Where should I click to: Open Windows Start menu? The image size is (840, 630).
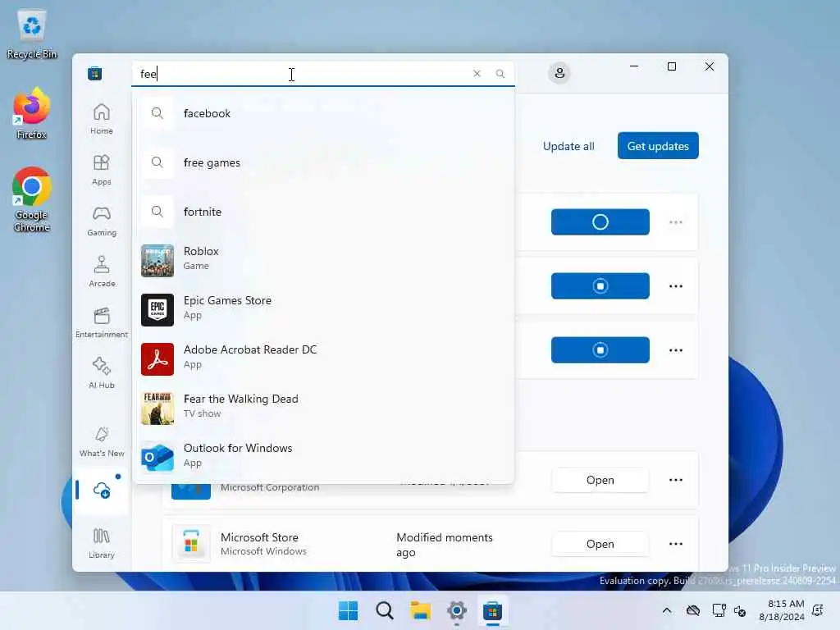348,610
